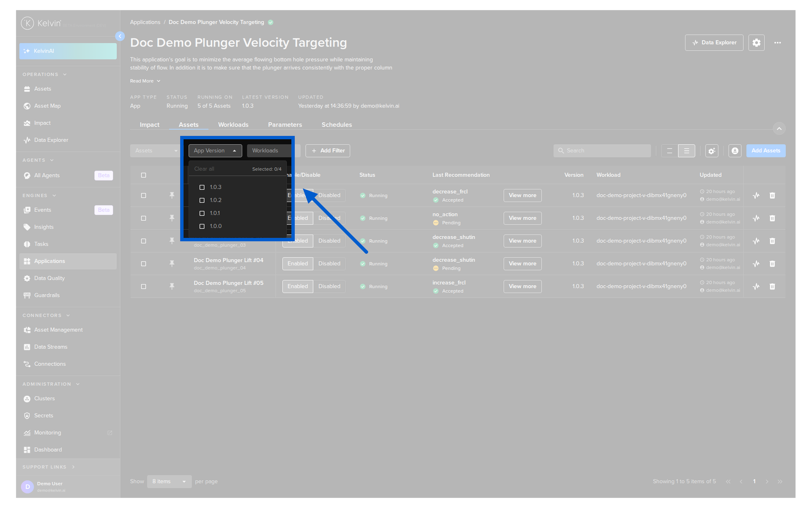Click the settings gear next to Data Explorer

pyautogui.click(x=756, y=43)
